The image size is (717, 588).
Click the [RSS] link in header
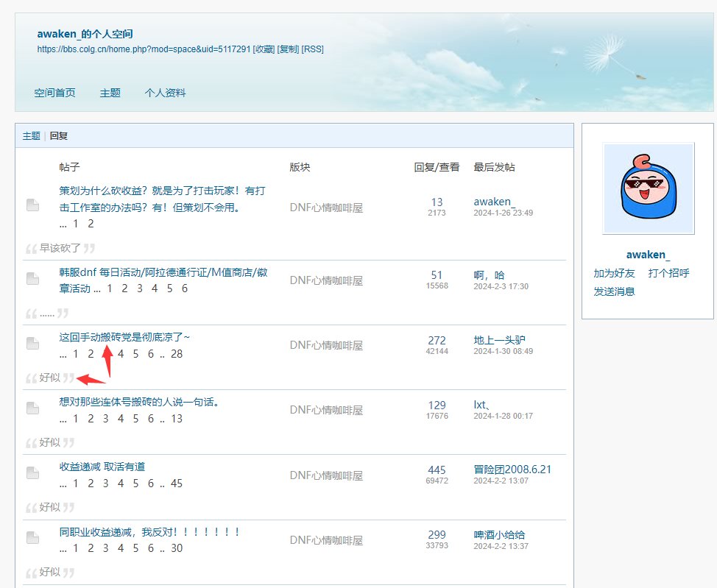313,49
